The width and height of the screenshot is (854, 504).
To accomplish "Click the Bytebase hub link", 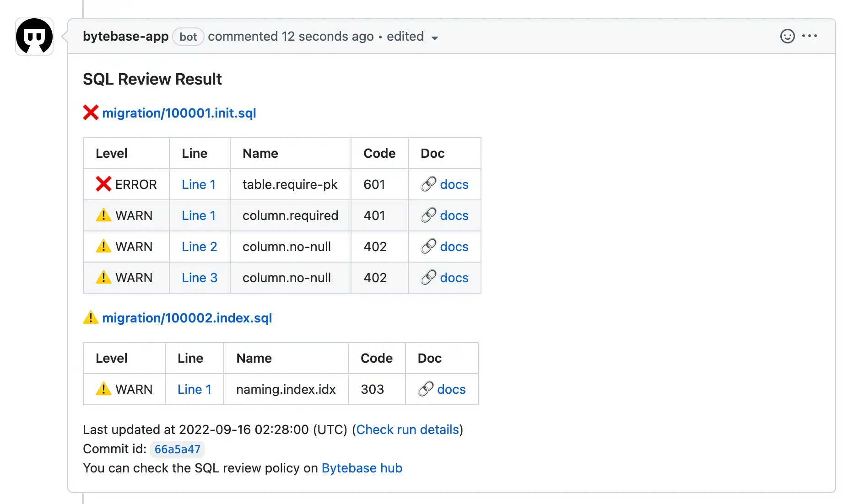I will point(362,468).
